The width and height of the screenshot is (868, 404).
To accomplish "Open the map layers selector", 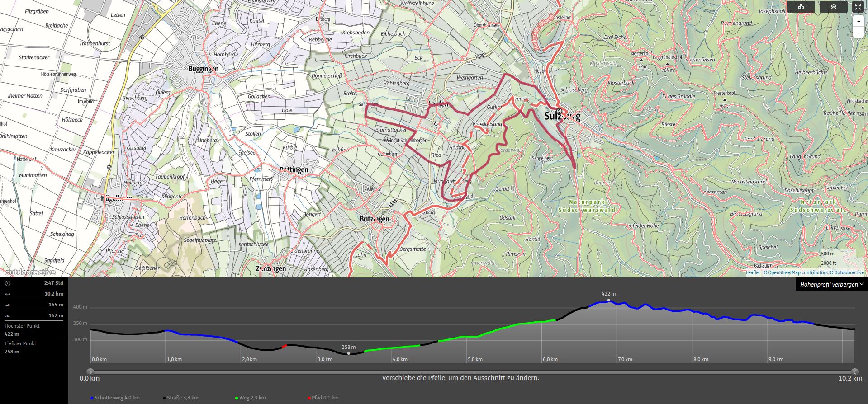I will 833,7.
